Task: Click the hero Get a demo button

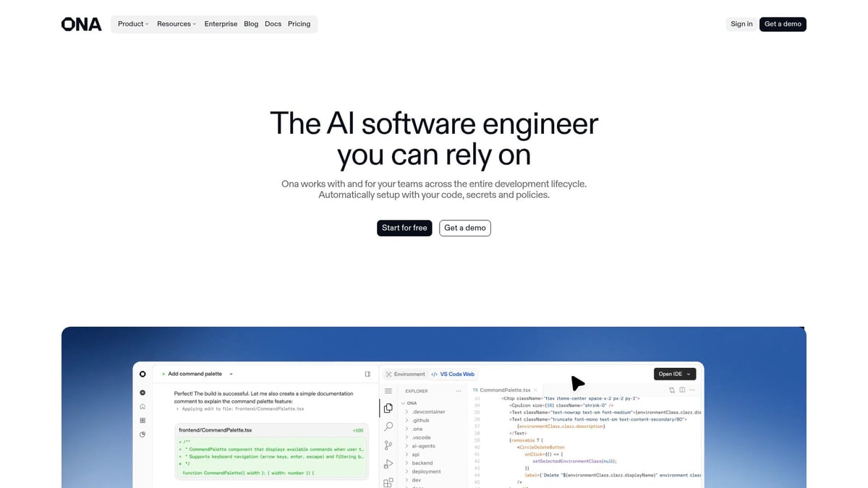Action: click(x=465, y=228)
